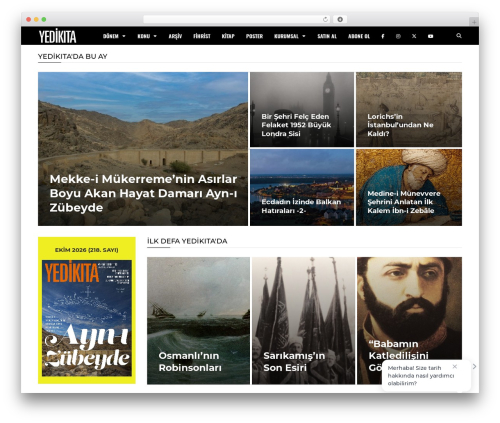The height and width of the screenshot is (423, 500).
Task: Click the İLK DEFA YEDİKITA'DA section heading
Action: click(187, 241)
